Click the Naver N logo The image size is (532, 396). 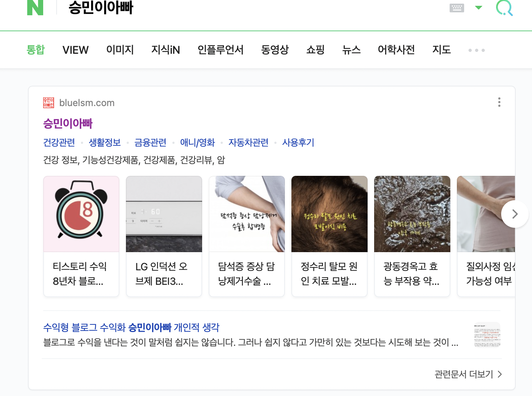[x=35, y=8]
